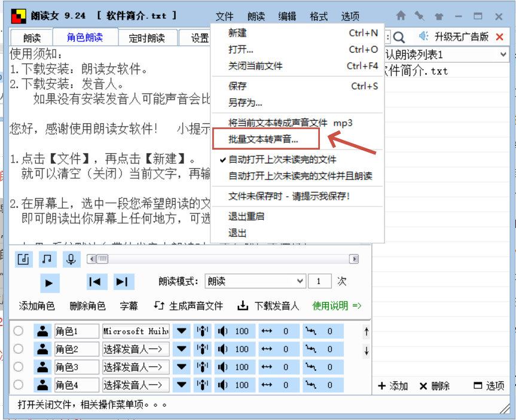Click the pin icon in title bar
Image resolution: width=516 pixels, height=420 pixels.
click(x=419, y=16)
